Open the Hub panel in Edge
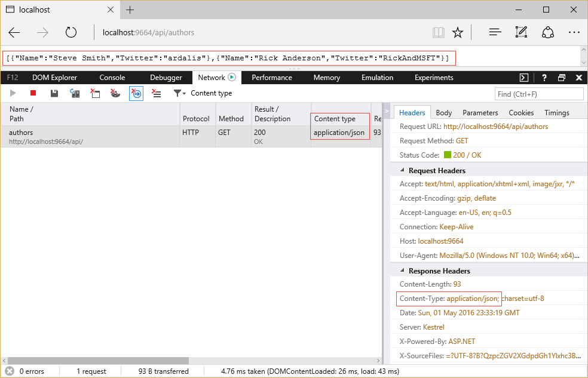The width and height of the screenshot is (588, 378). (x=495, y=32)
